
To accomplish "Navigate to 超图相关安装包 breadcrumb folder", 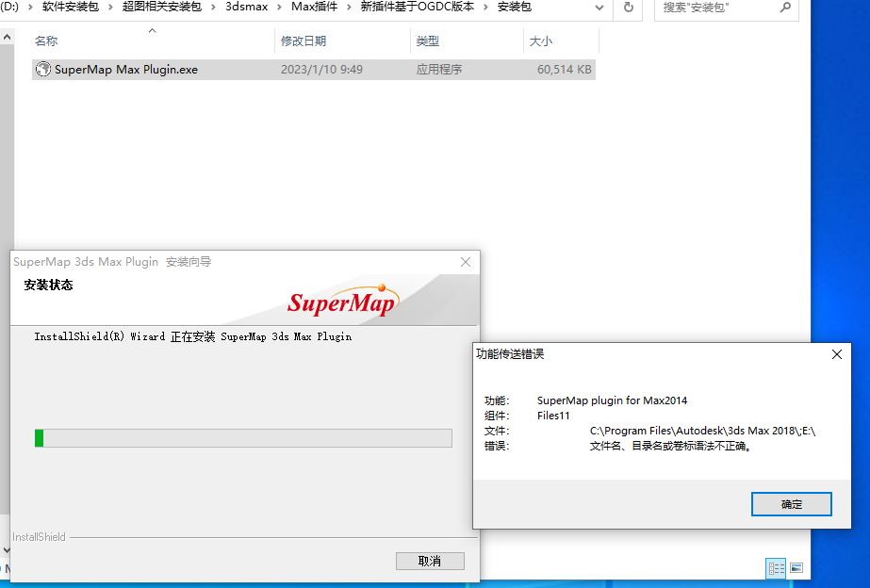I will [161, 8].
